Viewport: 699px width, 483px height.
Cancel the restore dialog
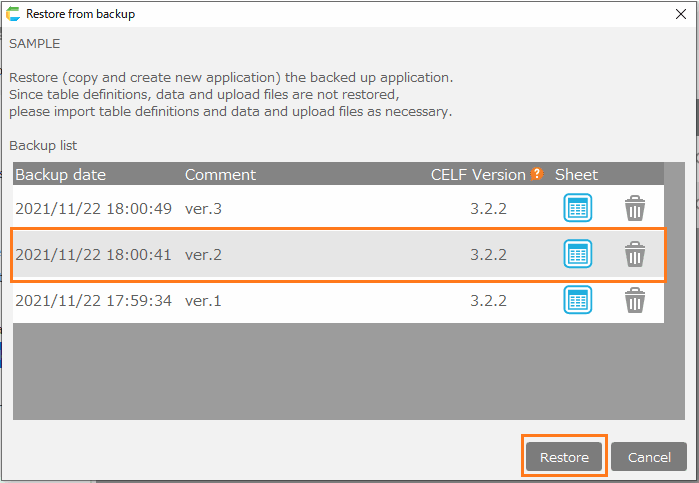[x=648, y=457]
